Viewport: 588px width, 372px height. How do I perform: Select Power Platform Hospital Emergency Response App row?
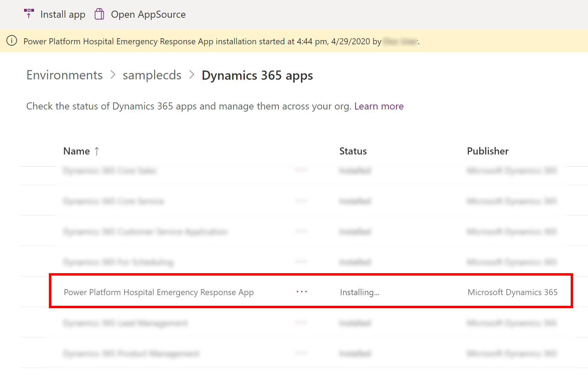pos(311,292)
